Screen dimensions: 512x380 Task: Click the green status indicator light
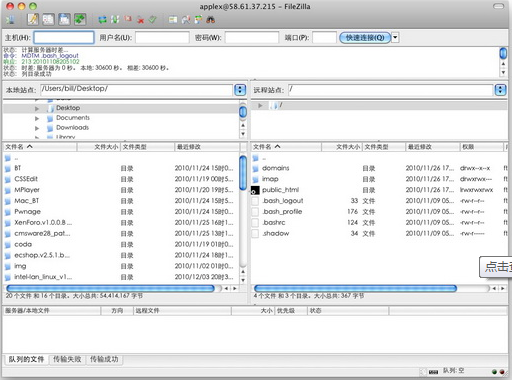494,372
